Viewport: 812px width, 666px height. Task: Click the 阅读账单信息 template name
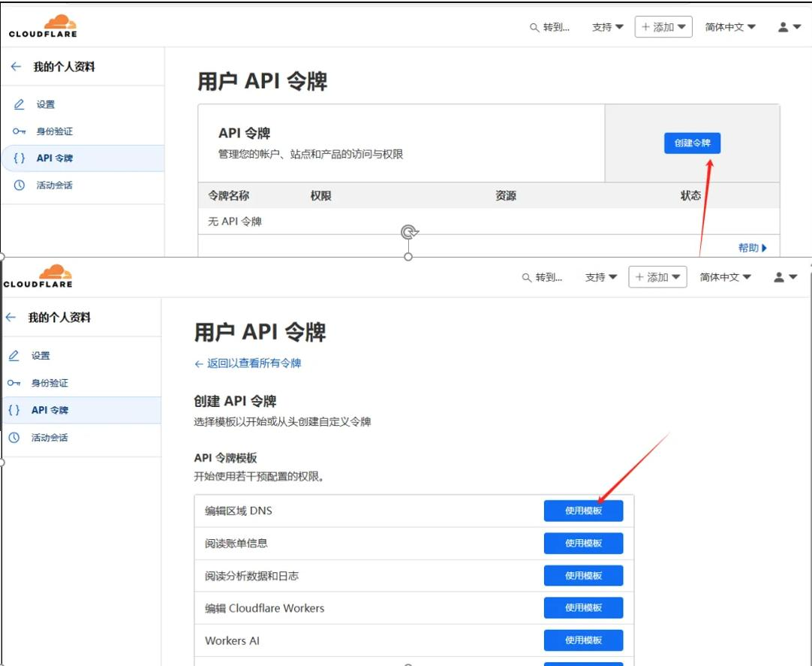[x=236, y=543]
